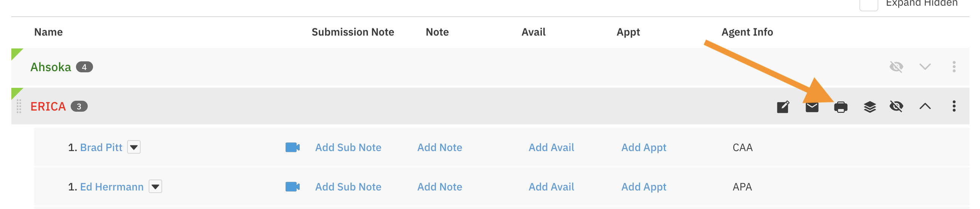Image resolution: width=980 pixels, height=209 pixels.
Task: Open the three-dot menu for Ahsoka
Action: (954, 67)
